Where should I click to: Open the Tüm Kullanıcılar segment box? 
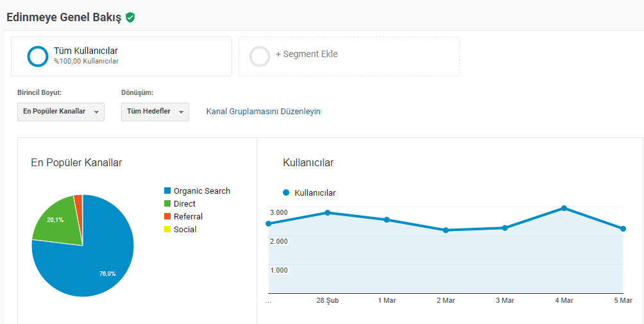(x=122, y=56)
